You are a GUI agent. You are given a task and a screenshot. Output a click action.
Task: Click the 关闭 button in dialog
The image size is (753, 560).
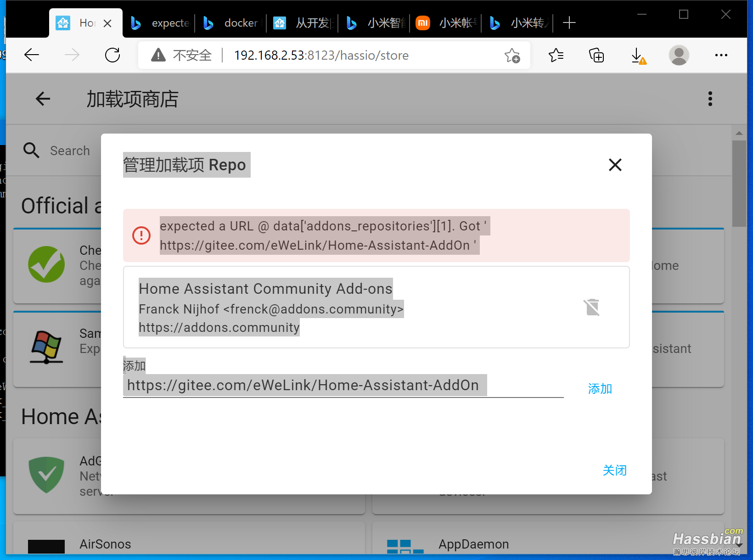(x=614, y=470)
